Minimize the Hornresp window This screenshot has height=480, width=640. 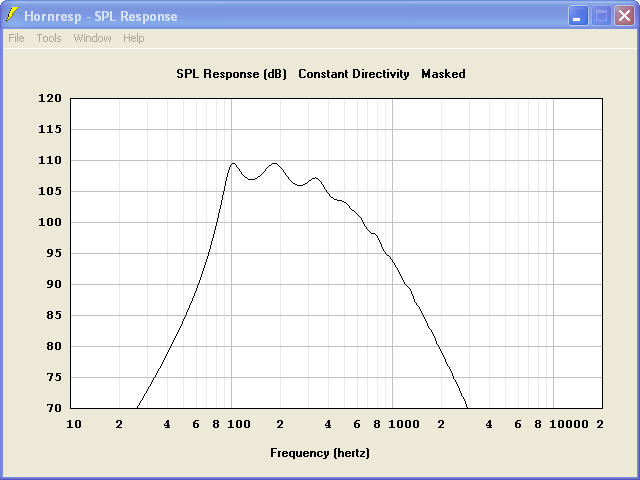click(578, 16)
